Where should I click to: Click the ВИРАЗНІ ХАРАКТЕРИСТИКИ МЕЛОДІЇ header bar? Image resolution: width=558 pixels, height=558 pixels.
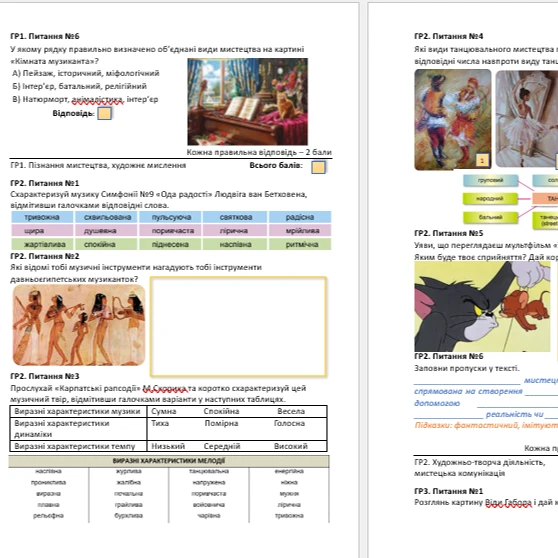[x=169, y=461]
